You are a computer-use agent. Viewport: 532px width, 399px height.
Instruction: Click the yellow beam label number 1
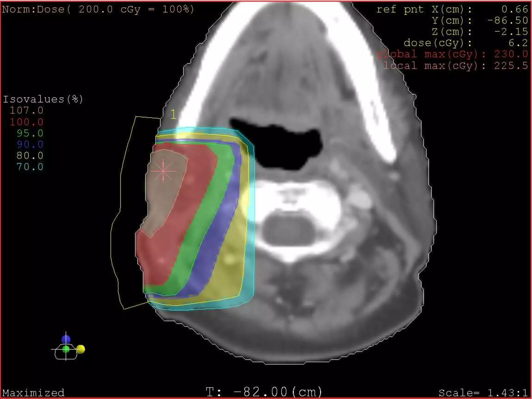coord(173,114)
